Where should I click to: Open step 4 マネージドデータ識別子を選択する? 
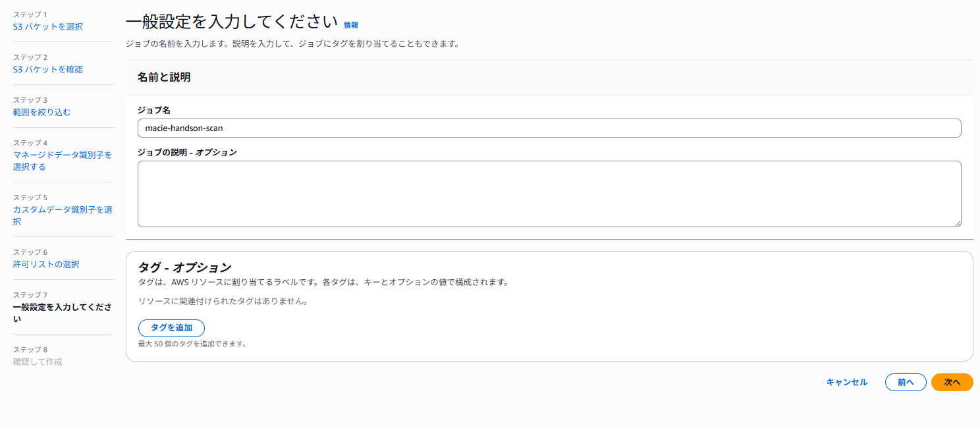coord(63,161)
